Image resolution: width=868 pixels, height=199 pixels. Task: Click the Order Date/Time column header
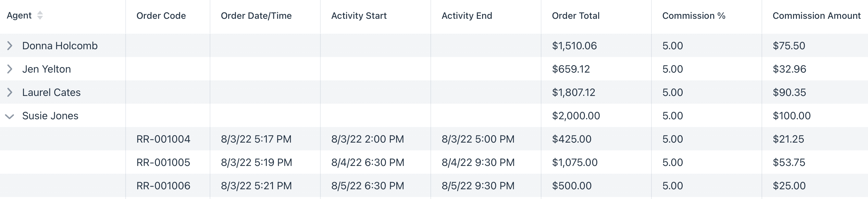click(x=256, y=16)
